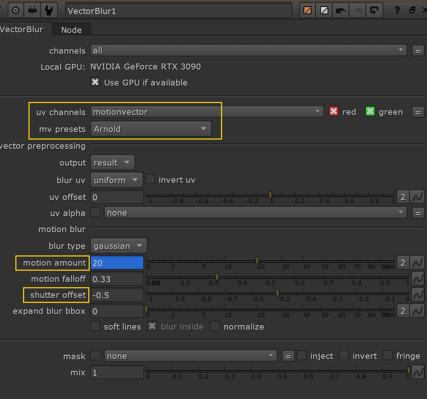Viewport: 427px width, 399px height.
Task: Click the revert icon in the panel header
Action: [x=374, y=11]
